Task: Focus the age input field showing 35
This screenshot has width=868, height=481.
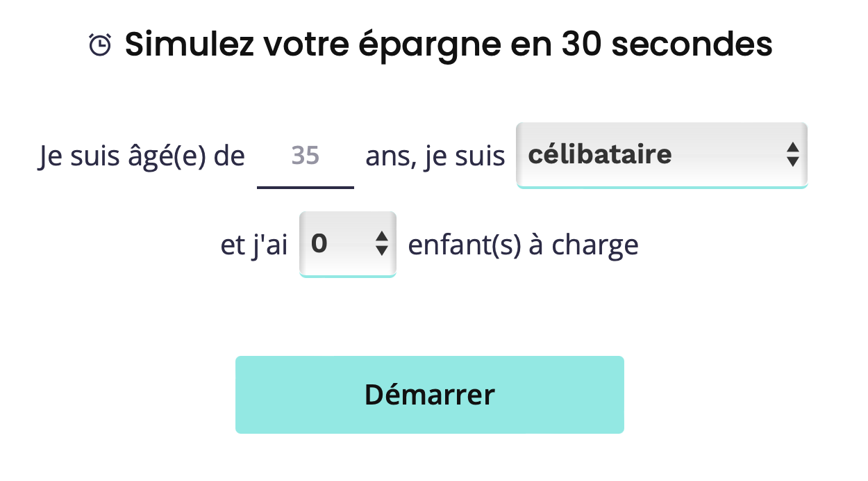Action: click(306, 156)
